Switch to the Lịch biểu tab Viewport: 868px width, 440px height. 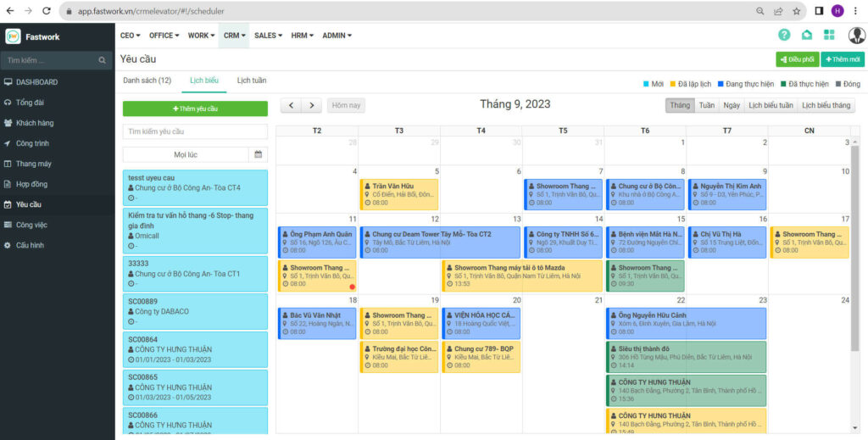[x=203, y=81]
